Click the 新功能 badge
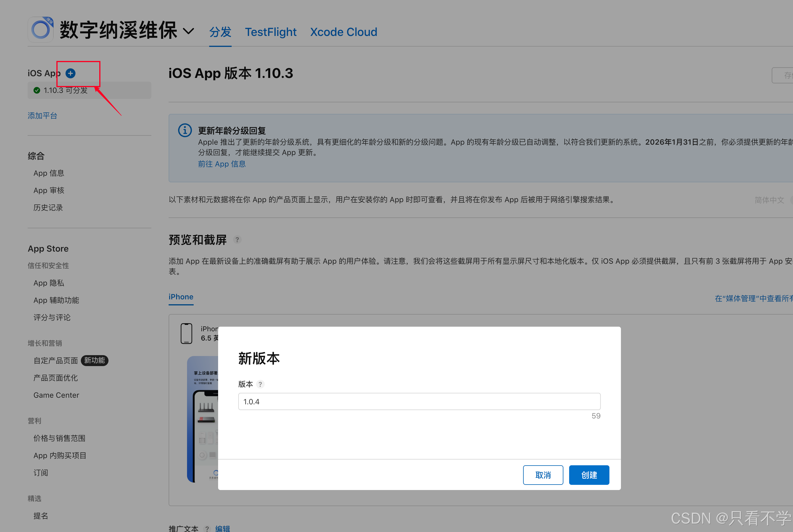 [94, 360]
